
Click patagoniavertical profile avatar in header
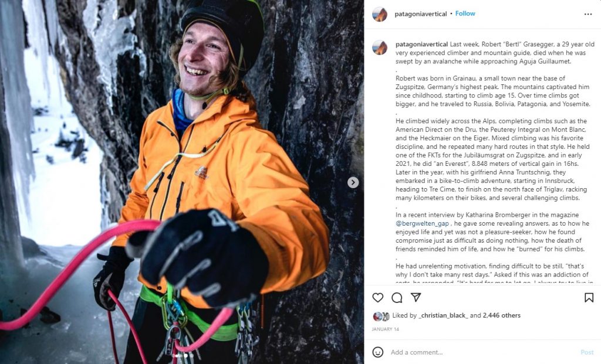pos(380,14)
